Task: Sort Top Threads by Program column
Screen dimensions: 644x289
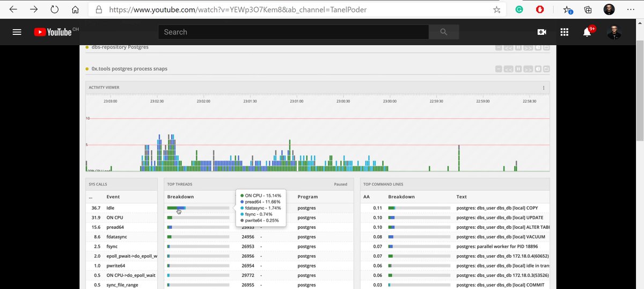Action: point(308,197)
